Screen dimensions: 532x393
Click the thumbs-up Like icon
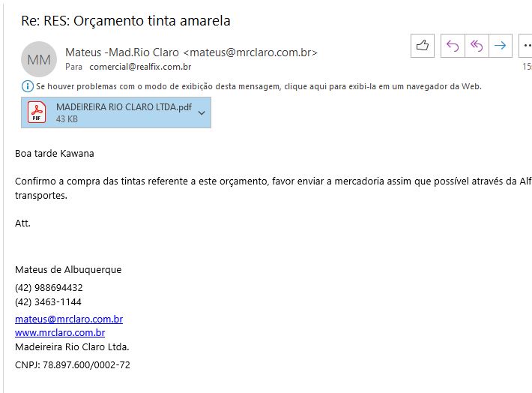click(423, 46)
